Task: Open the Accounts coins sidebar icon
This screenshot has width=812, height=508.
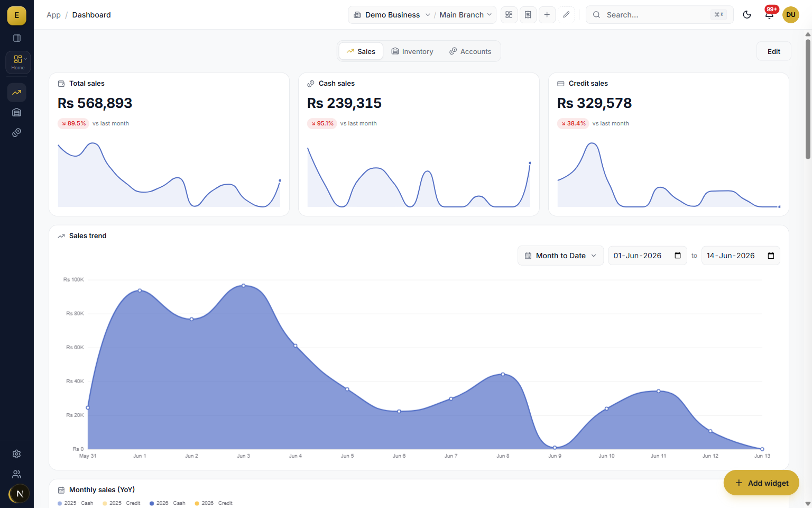Action: click(x=17, y=132)
